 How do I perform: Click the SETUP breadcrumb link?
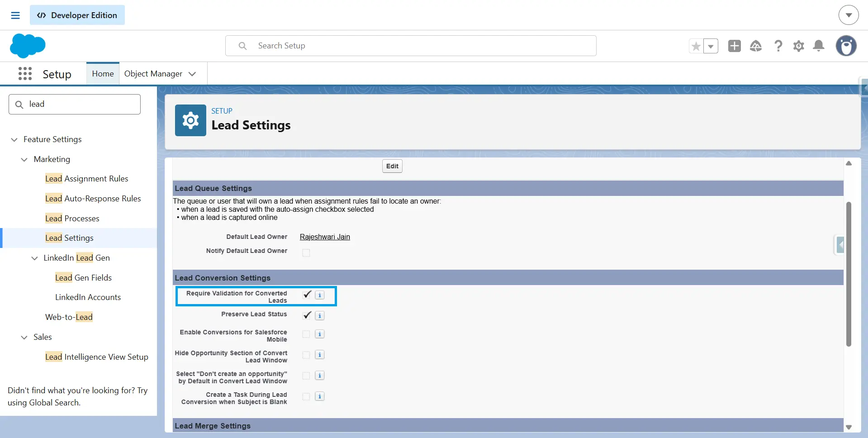(x=222, y=111)
